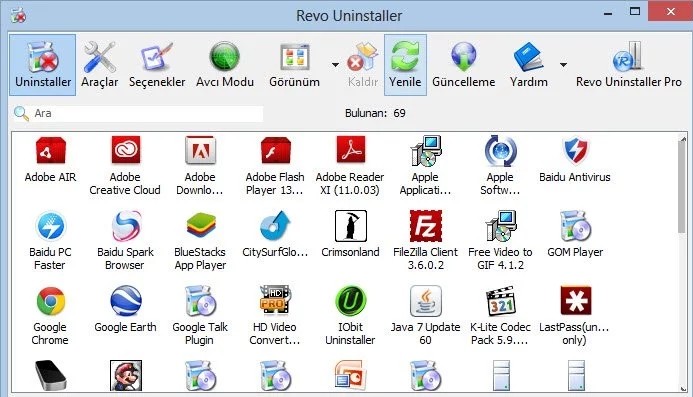The height and width of the screenshot is (397, 693).
Task: Close the Revo Uninstaller window
Action: [x=670, y=11]
